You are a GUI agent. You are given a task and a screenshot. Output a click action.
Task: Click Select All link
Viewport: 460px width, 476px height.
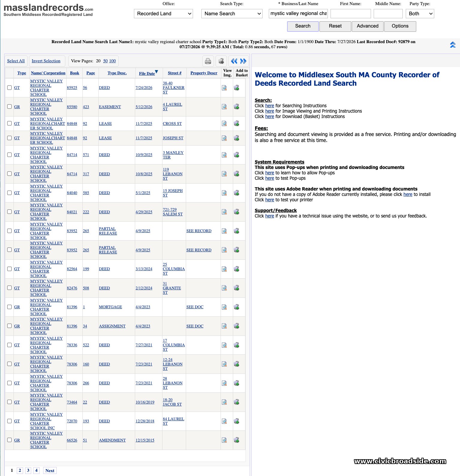tap(16, 61)
